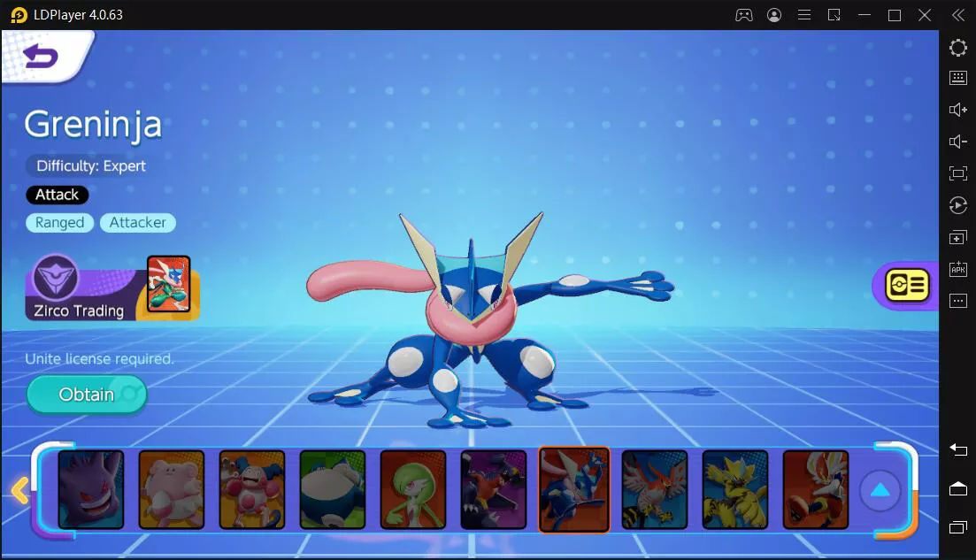The width and height of the screenshot is (976, 560).
Task: Select Zeraora in the Pokémon carousel
Action: 735,490
